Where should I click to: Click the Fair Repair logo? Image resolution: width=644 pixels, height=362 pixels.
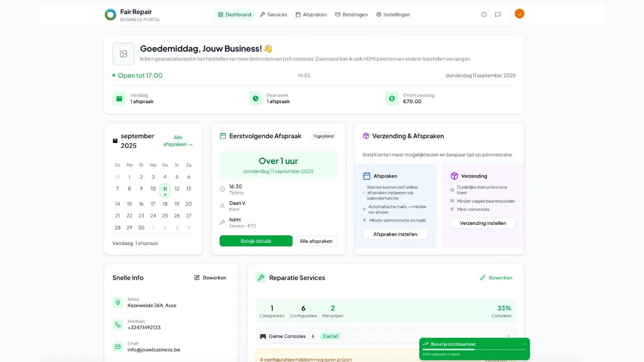click(110, 14)
